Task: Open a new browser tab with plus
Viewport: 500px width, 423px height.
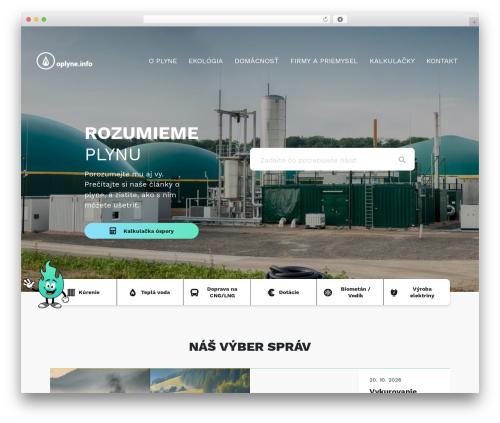Action: [474, 22]
